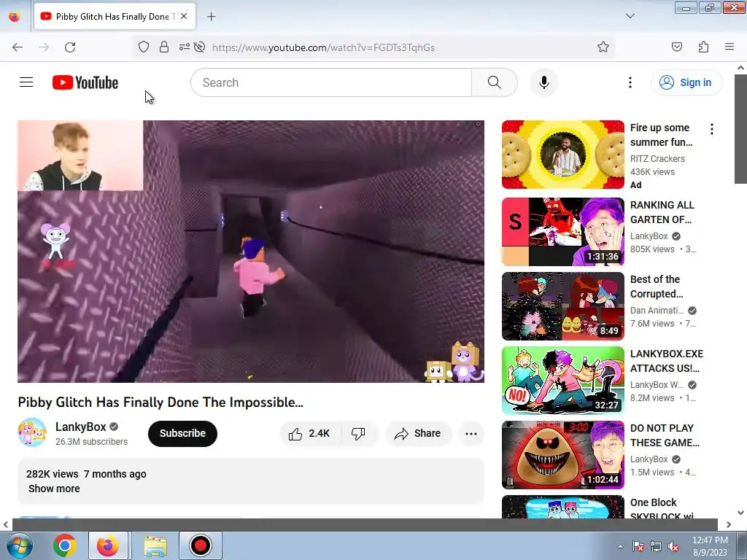Image resolution: width=747 pixels, height=560 pixels.
Task: Click '282K views 7 months ago' text
Action: point(86,474)
